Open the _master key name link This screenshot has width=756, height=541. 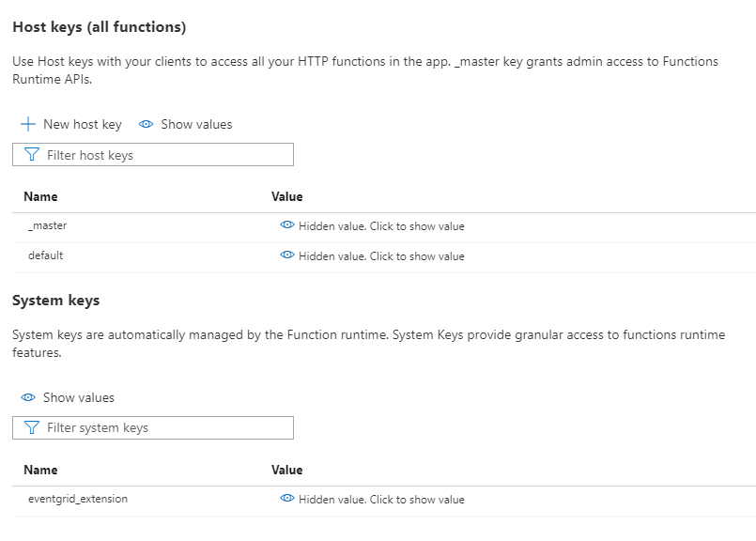47,226
